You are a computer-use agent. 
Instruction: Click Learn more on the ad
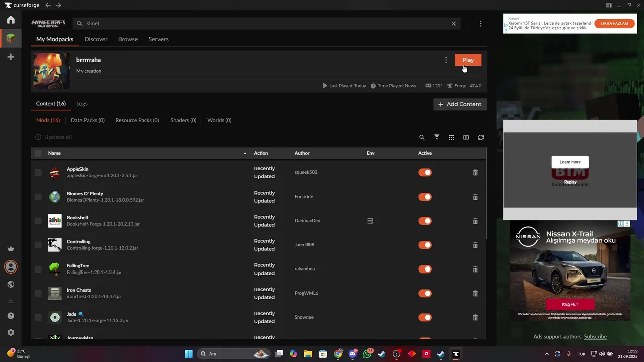point(570,162)
